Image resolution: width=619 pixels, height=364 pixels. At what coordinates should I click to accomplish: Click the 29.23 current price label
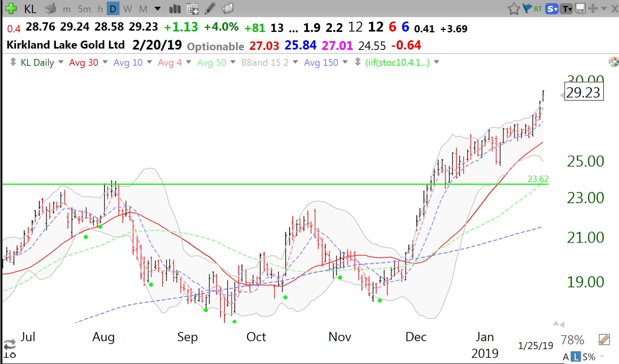click(x=583, y=93)
